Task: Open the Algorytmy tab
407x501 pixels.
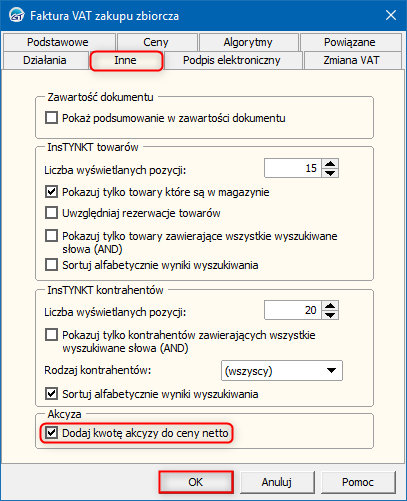Action: [248, 42]
